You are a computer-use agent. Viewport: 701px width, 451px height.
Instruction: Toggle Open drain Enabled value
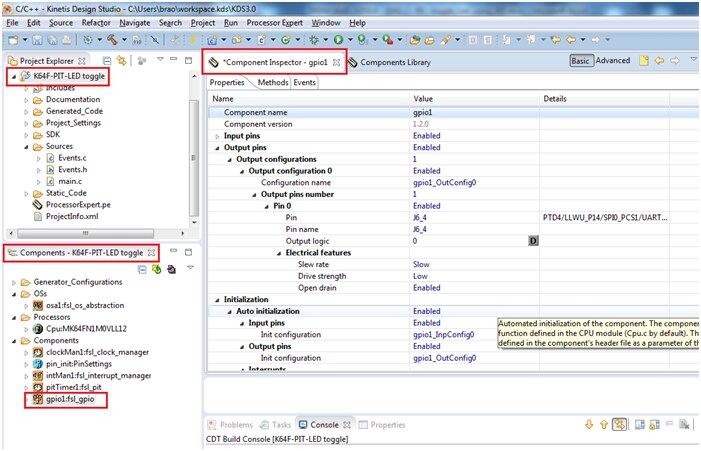pyautogui.click(x=427, y=288)
